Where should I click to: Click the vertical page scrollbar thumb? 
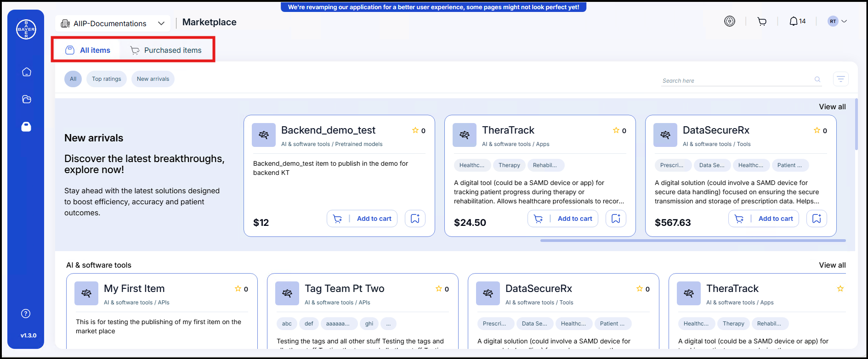[857, 124]
